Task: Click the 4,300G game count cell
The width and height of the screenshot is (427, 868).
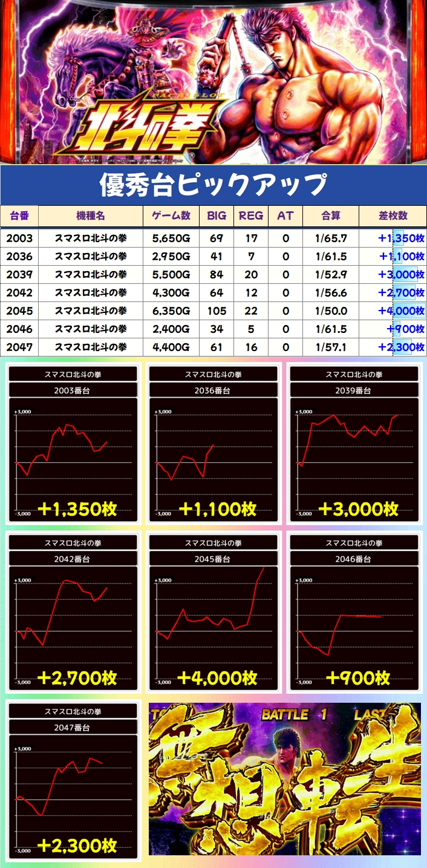Action: tap(171, 293)
